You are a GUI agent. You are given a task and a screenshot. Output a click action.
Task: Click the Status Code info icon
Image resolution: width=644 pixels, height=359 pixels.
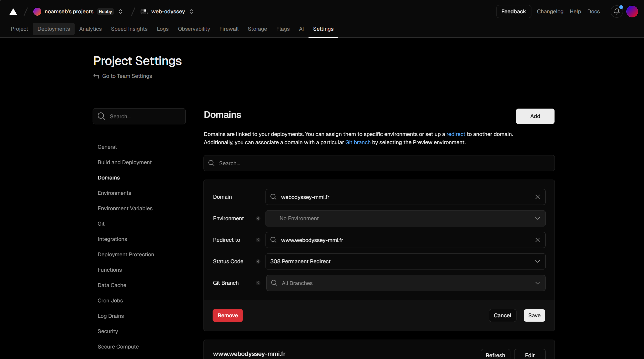[x=258, y=261]
